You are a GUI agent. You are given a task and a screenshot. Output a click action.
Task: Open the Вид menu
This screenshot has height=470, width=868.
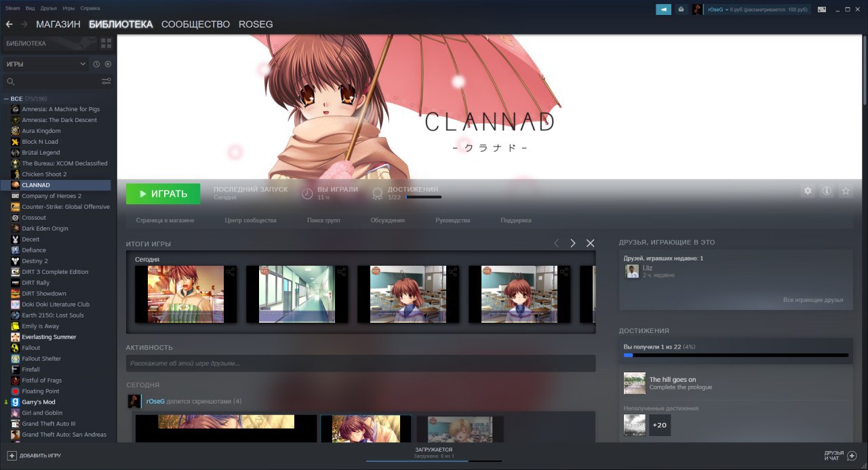[x=31, y=8]
